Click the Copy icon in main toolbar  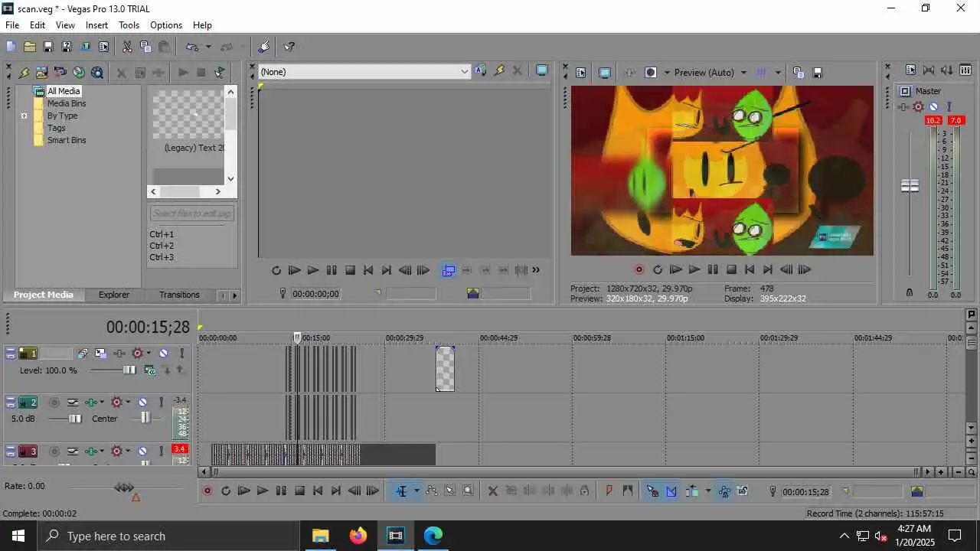click(x=145, y=47)
